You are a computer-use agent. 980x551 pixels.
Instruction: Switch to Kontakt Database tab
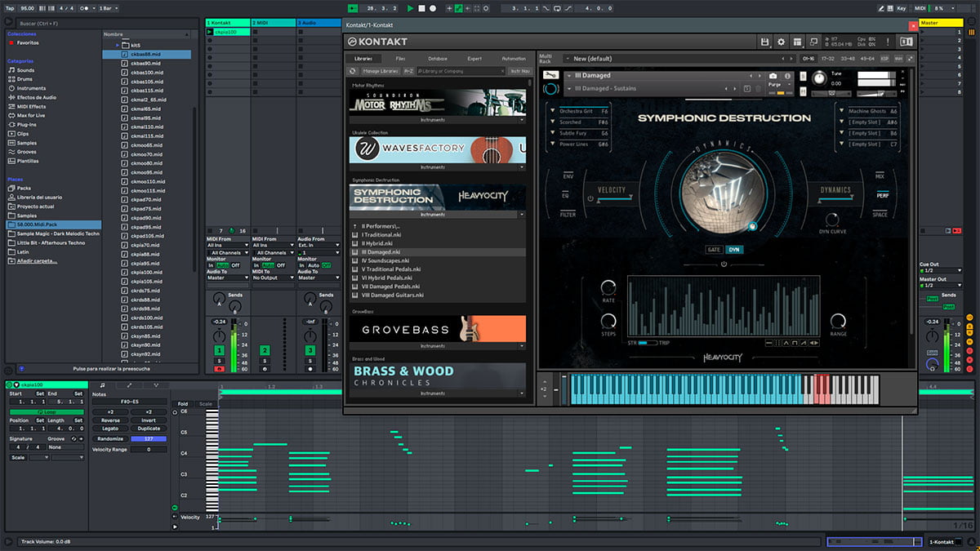tap(438, 59)
